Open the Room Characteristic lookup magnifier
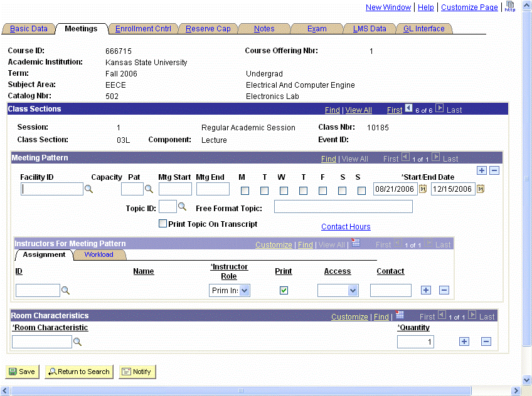Viewport: 532px width, 396px height. click(77, 341)
